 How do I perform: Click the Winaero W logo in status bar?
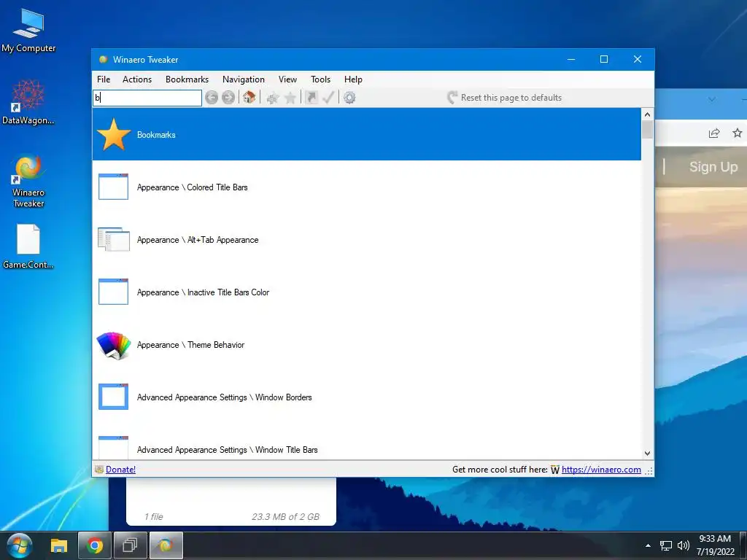555,470
